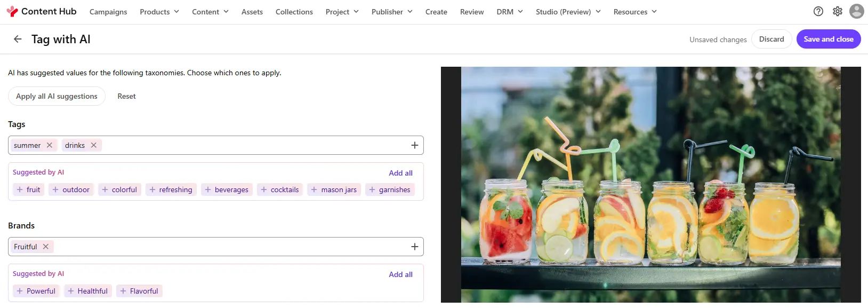Add the suggested Healthful brand
Screen dimensions: 868x308
[87, 291]
